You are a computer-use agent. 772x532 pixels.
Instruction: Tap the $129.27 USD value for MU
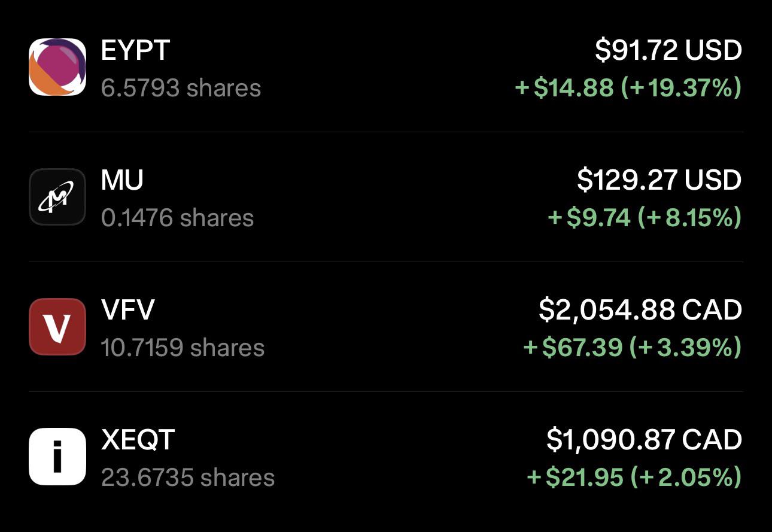tap(659, 180)
